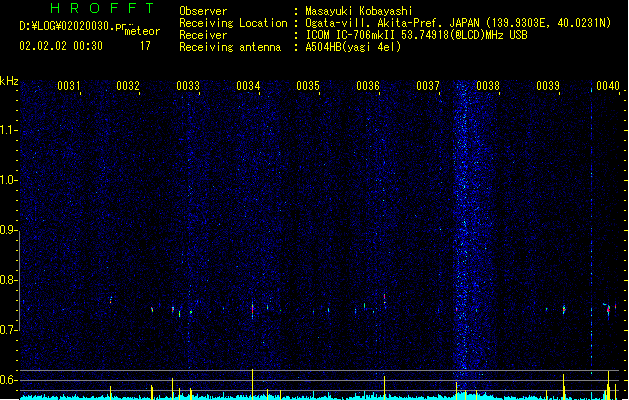
Task: Click the kHz axis unit label
Action: coord(9,81)
